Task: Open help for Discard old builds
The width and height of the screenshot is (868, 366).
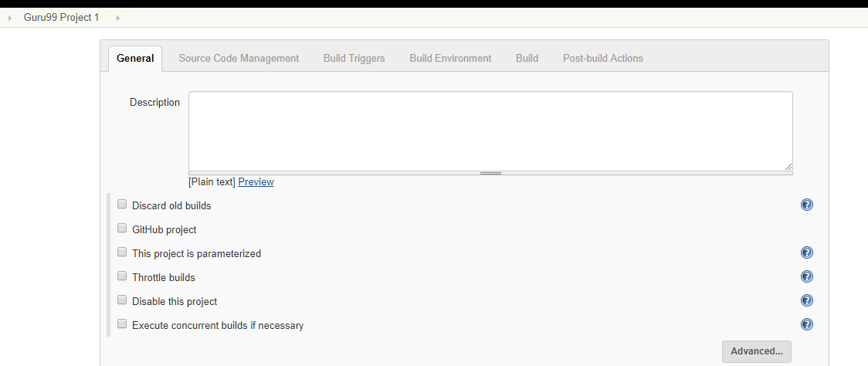Action: 807,205
